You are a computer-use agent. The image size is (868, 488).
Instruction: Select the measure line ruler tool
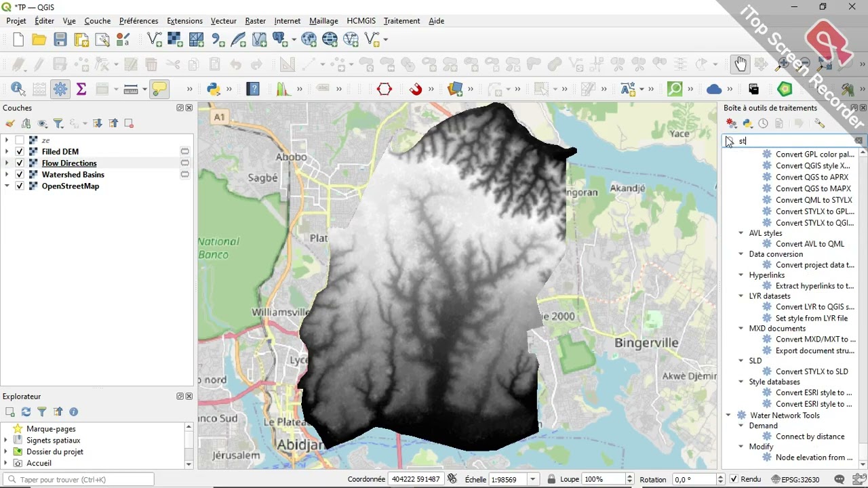point(131,89)
